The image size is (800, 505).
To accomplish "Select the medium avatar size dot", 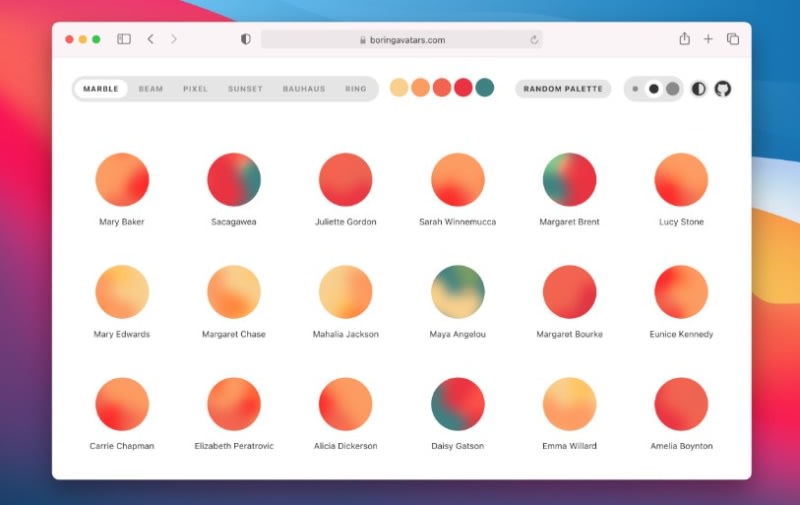I will pos(653,89).
